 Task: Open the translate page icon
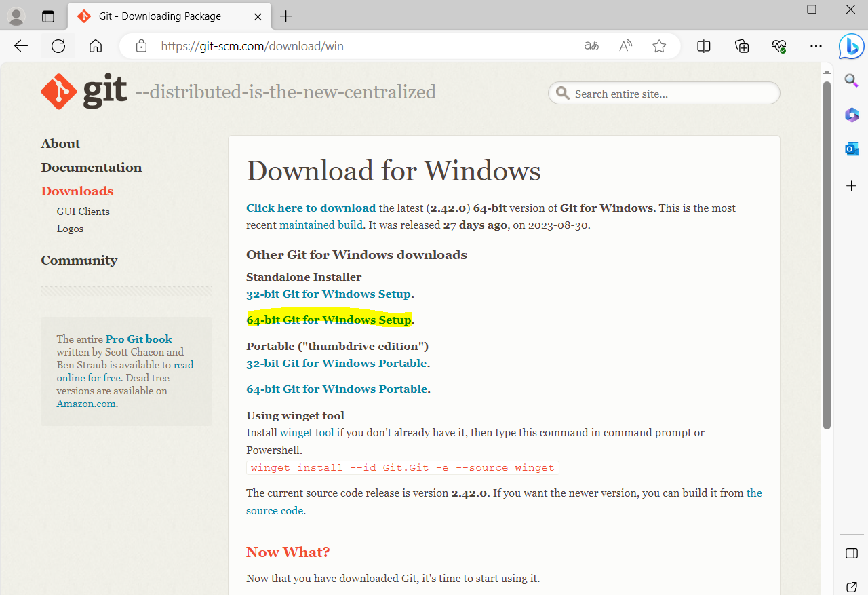(591, 46)
